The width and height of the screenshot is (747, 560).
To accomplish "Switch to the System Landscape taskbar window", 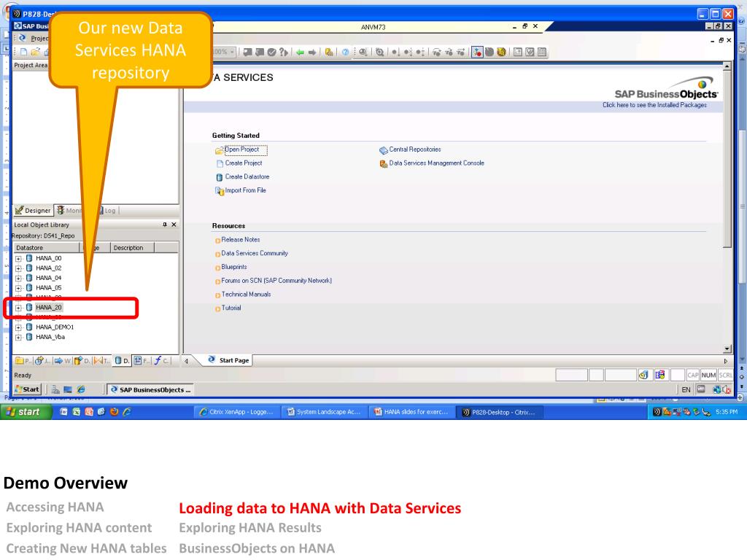I will 325,413.
